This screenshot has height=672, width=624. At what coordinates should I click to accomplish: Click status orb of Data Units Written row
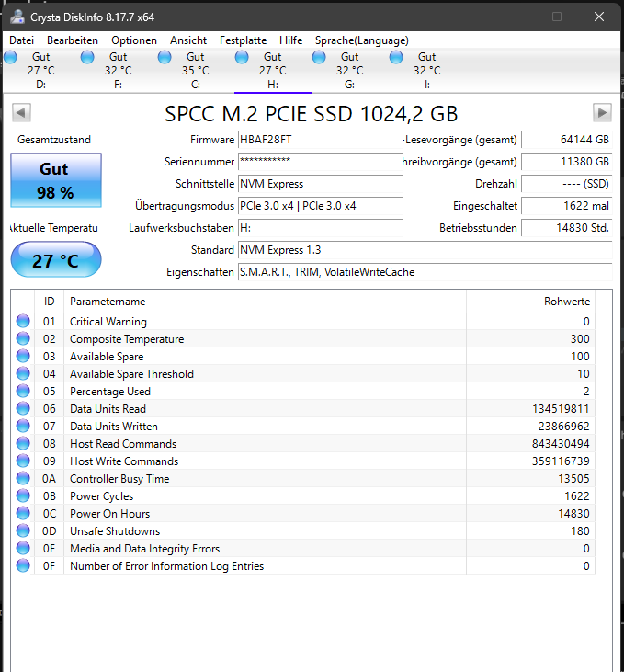[x=23, y=426]
